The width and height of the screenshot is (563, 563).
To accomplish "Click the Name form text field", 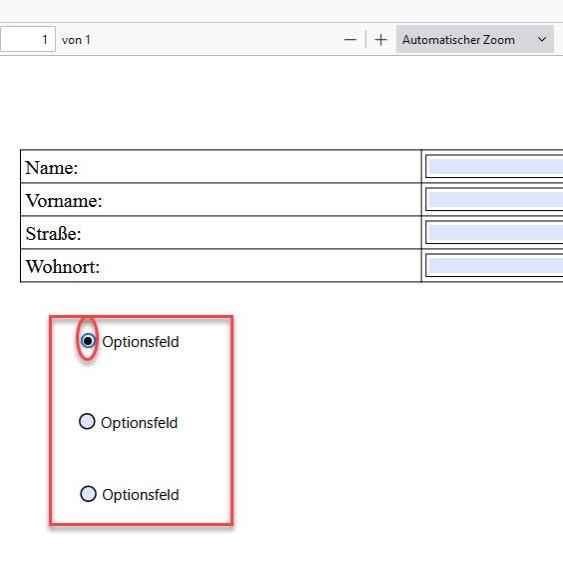I will pyautogui.click(x=494, y=166).
